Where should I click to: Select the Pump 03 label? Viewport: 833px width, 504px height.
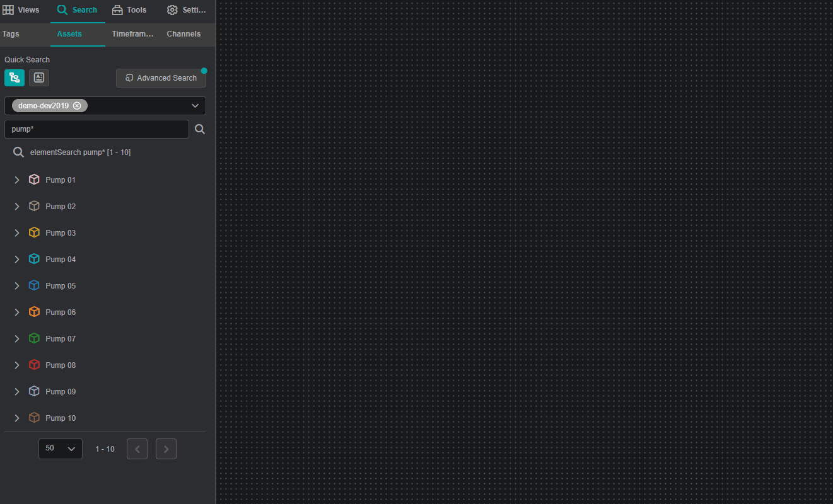[61, 233]
